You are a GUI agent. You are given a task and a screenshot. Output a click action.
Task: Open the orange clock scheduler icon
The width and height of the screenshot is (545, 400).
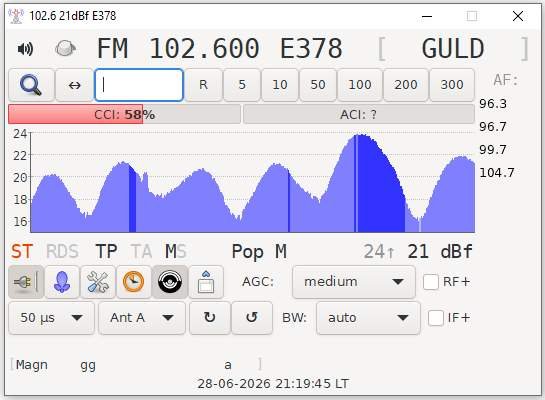134,282
